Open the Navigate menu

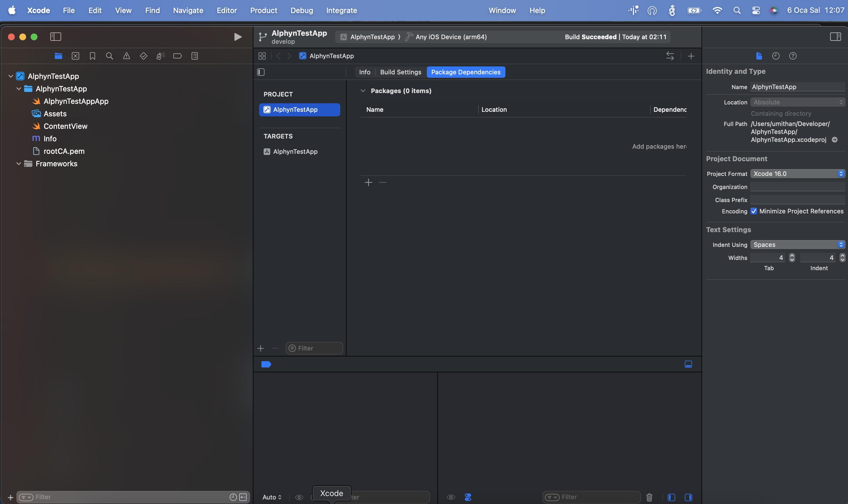(x=188, y=10)
